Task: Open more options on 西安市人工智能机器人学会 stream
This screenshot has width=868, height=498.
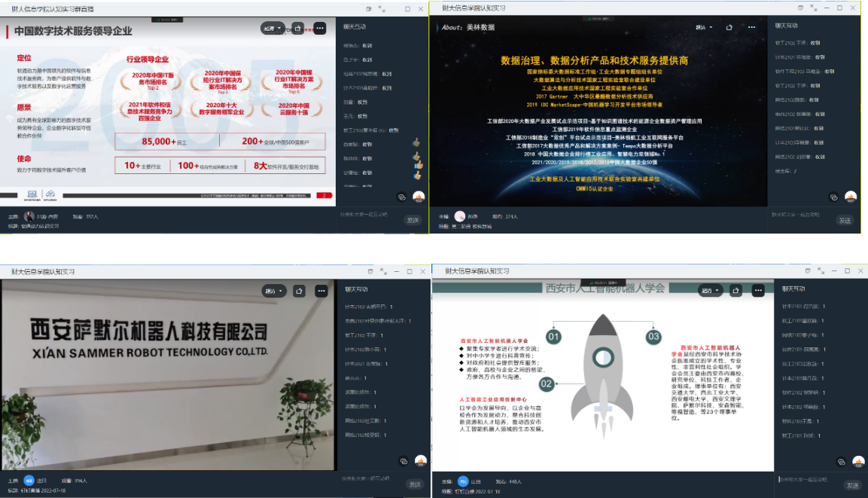Action: (758, 290)
